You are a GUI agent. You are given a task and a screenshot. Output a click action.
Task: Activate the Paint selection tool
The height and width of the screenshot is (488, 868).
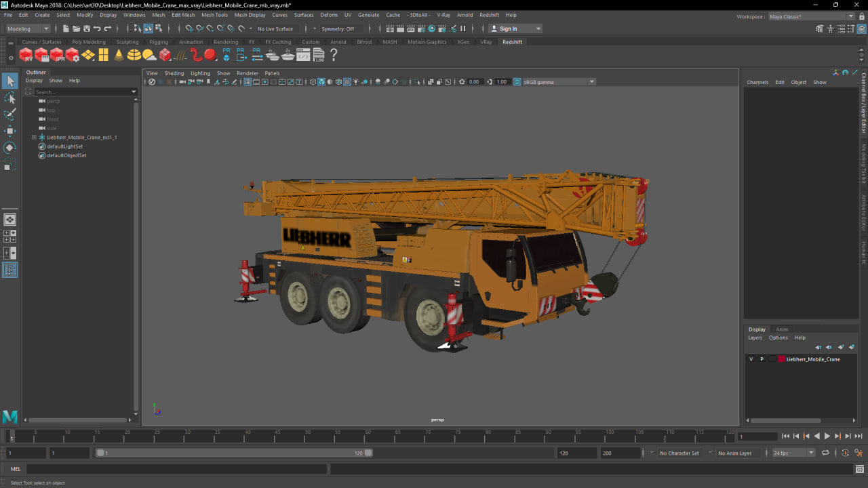click(9, 115)
